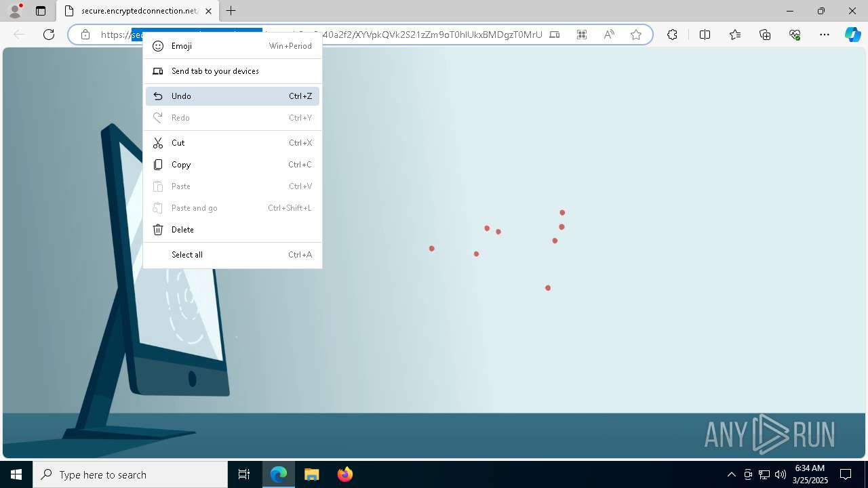Select Cut in context menu
This screenshot has height=488, width=868.
[233, 143]
